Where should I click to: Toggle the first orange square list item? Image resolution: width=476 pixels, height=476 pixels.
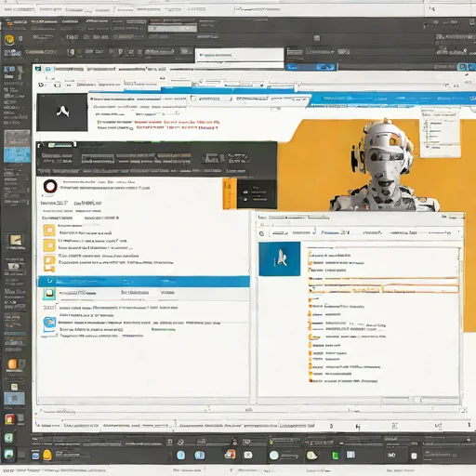(49, 231)
